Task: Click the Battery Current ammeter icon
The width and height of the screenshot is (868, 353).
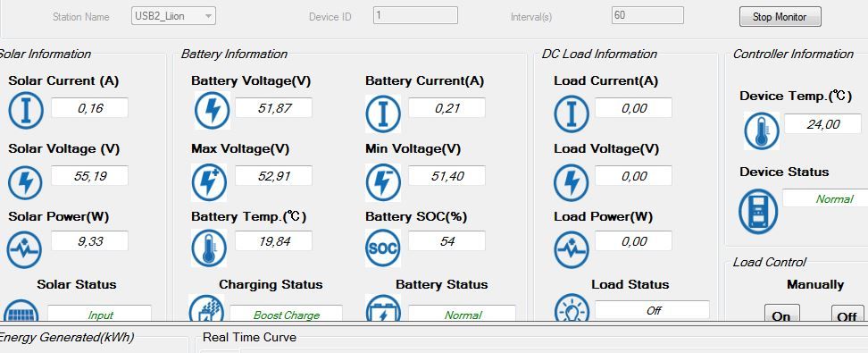Action: (x=383, y=113)
